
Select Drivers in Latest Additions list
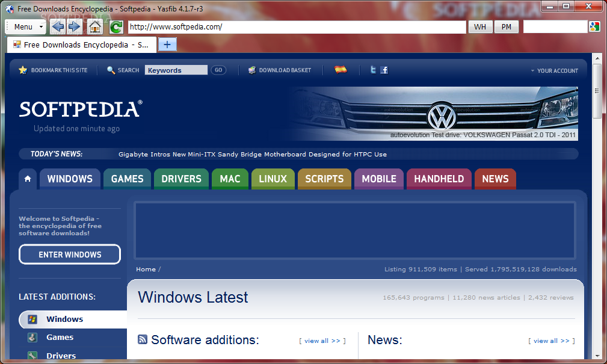coord(61,356)
